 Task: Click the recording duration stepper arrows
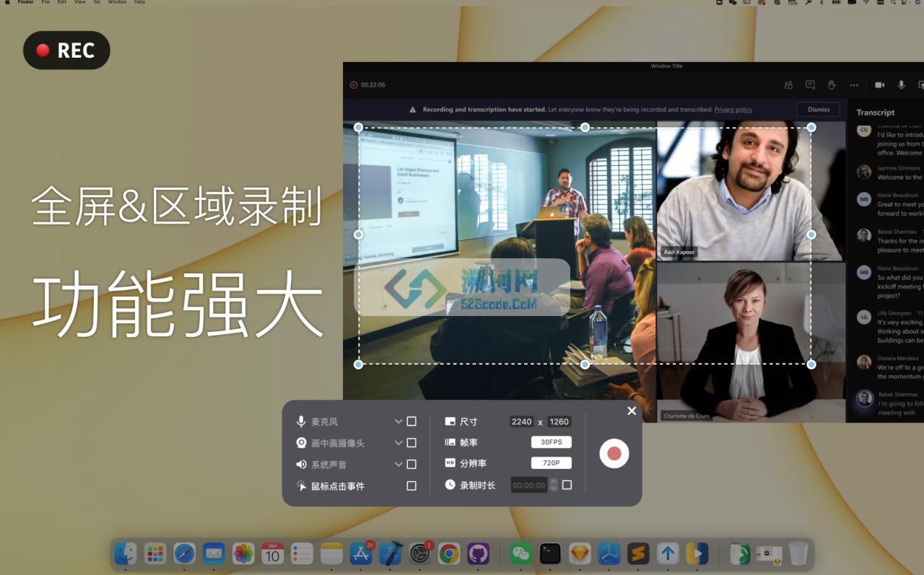tap(554, 486)
